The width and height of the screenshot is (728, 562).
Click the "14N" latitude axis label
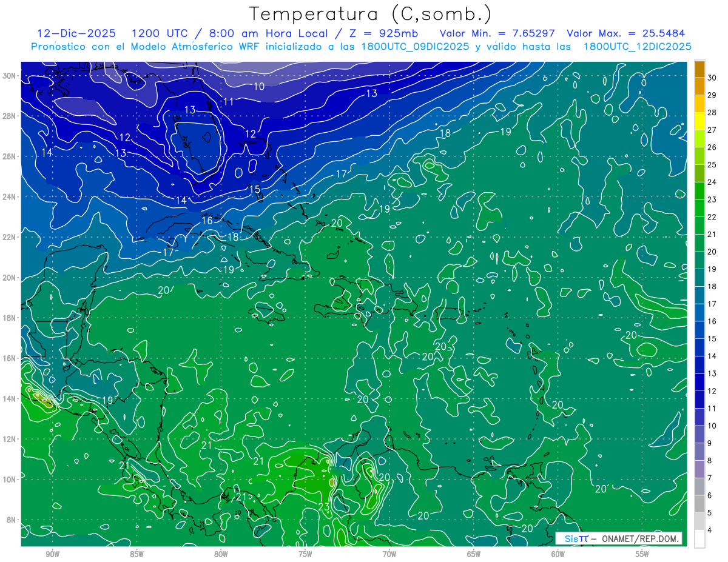coord(10,399)
